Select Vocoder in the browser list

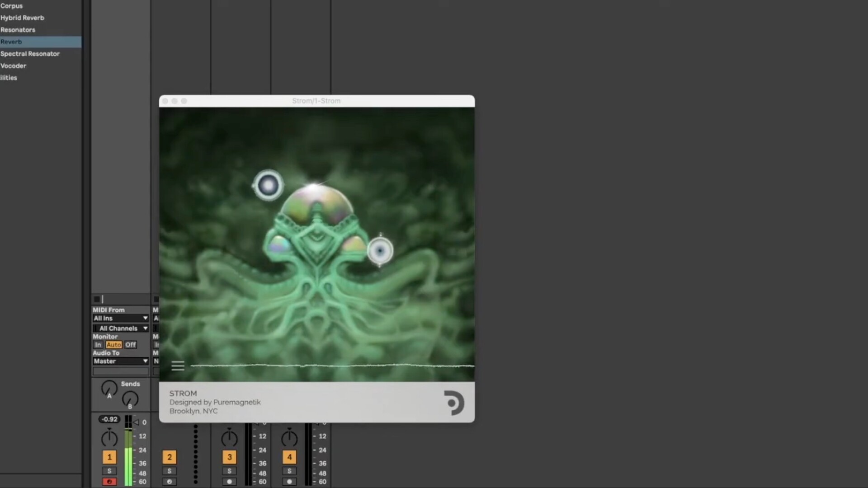pyautogui.click(x=13, y=66)
